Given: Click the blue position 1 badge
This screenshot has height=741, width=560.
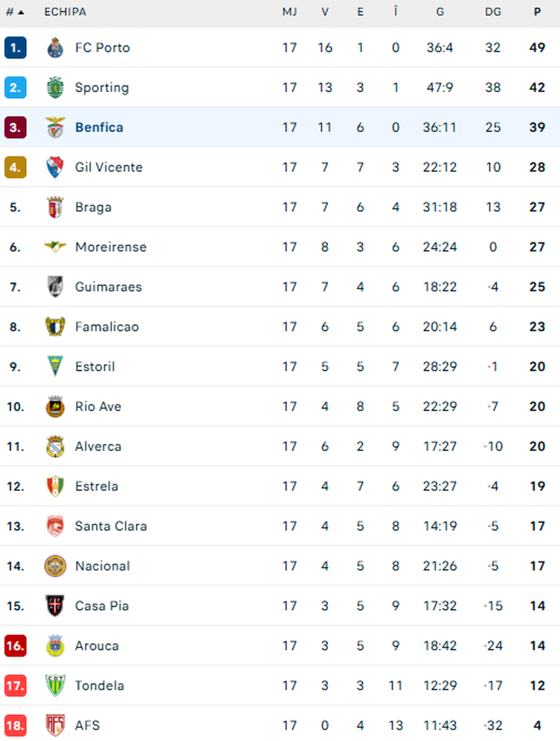Looking at the screenshot, I should pos(15,48).
